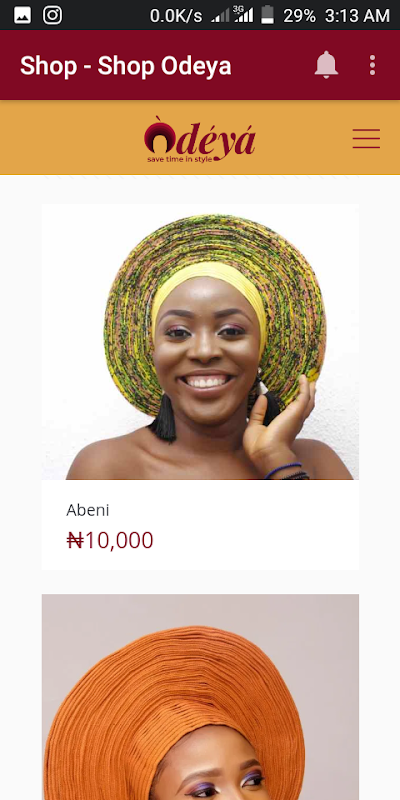Tap the Odéyá logo

point(200,139)
